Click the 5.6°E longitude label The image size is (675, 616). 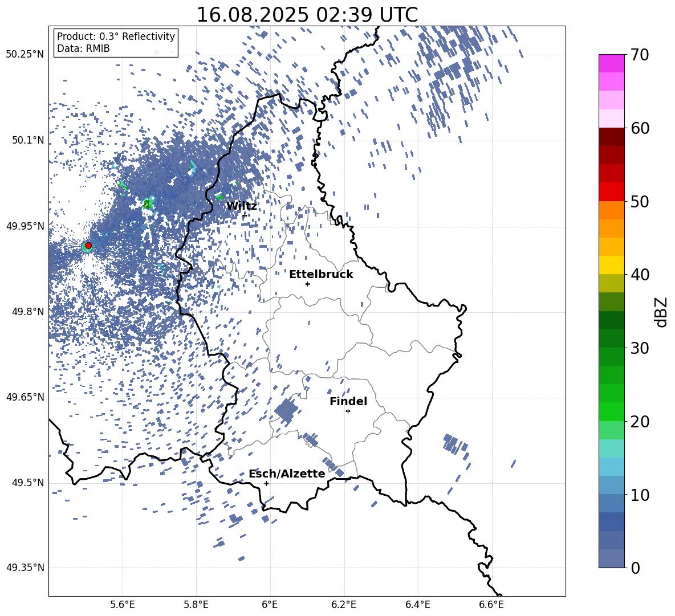pos(123,605)
